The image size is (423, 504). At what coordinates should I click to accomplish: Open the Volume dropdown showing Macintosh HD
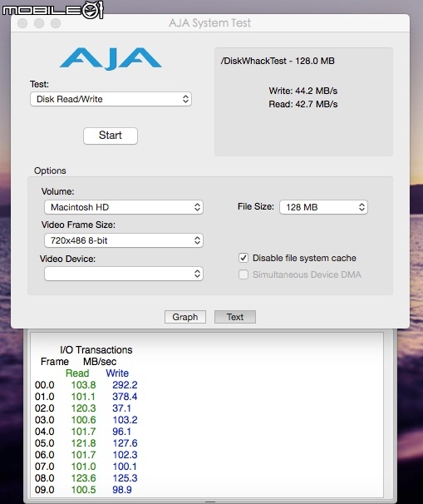pos(124,207)
